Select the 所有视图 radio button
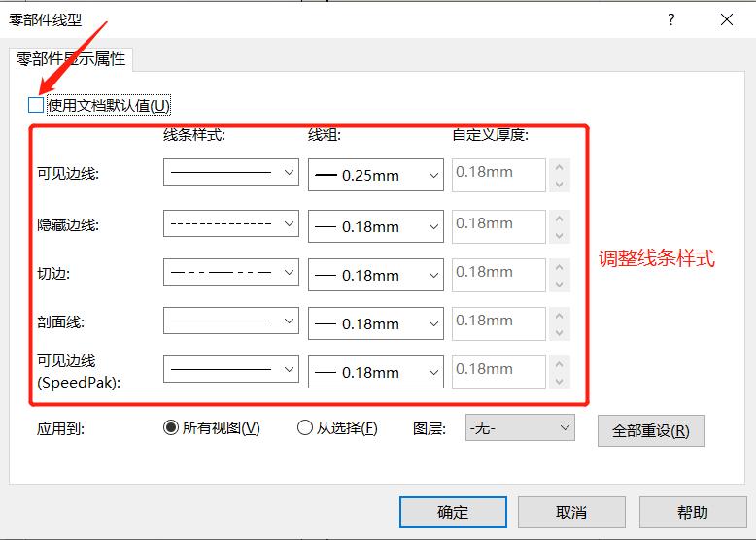 (171, 427)
